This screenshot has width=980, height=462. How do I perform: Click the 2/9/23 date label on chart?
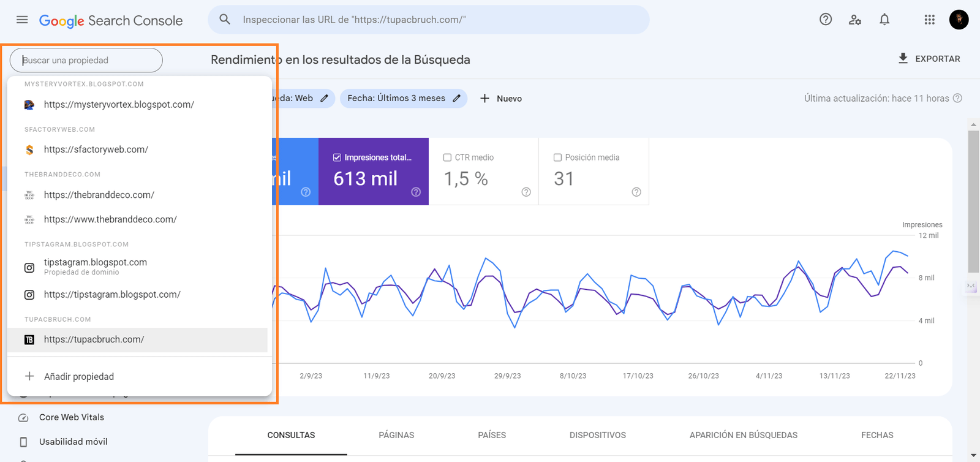(x=311, y=376)
